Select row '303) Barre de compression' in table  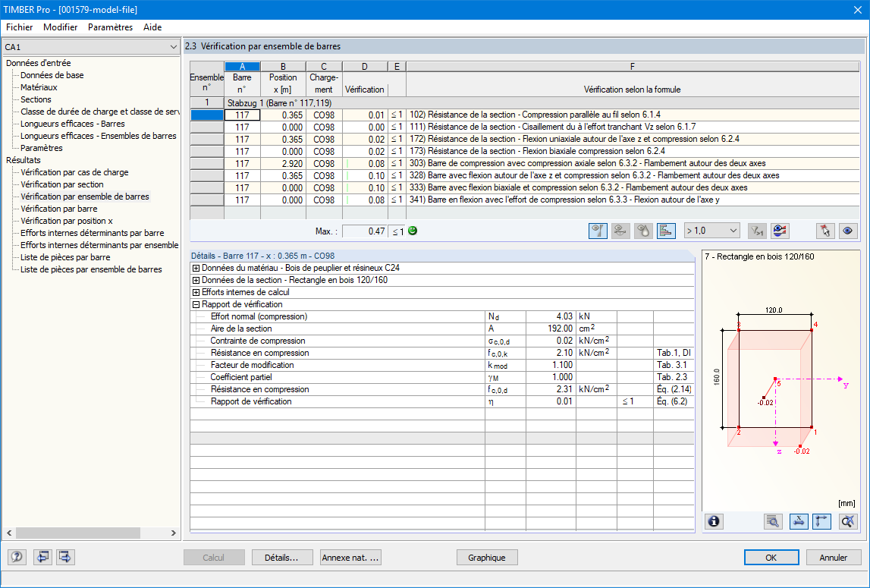click(x=525, y=164)
